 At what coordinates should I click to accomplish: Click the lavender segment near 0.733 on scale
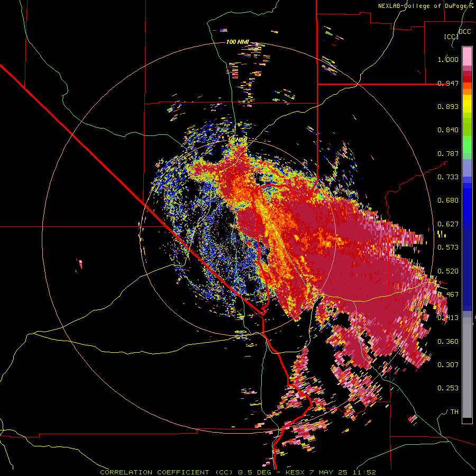[467, 168]
